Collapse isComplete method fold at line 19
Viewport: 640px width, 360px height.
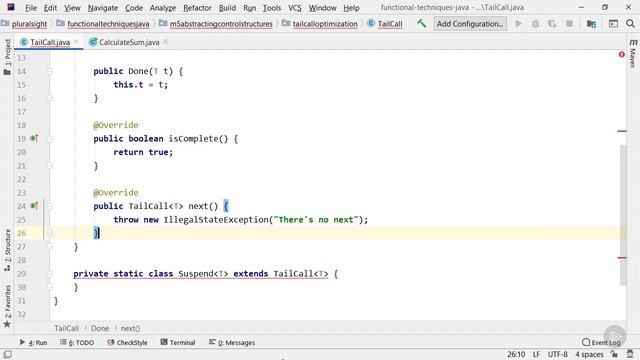(x=50, y=139)
